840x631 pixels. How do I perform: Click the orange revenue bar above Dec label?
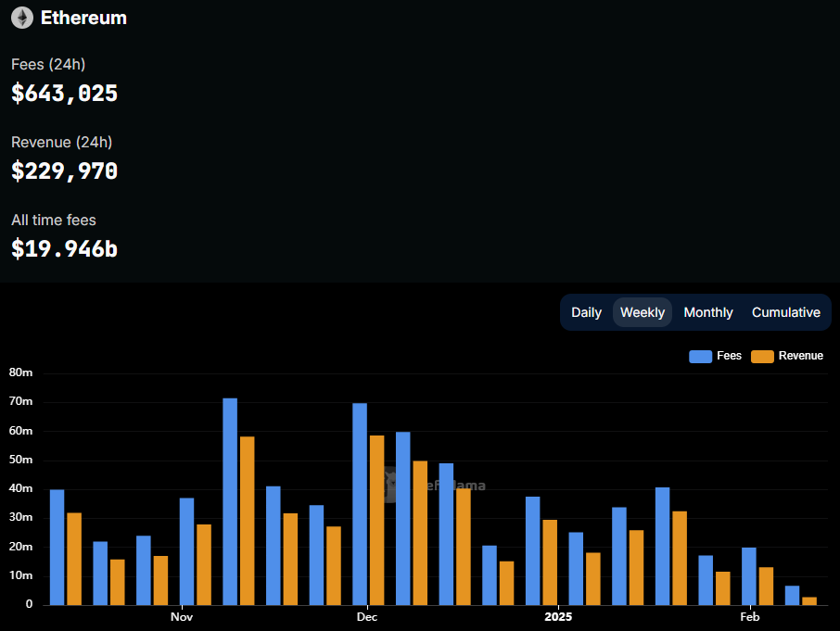point(377,520)
